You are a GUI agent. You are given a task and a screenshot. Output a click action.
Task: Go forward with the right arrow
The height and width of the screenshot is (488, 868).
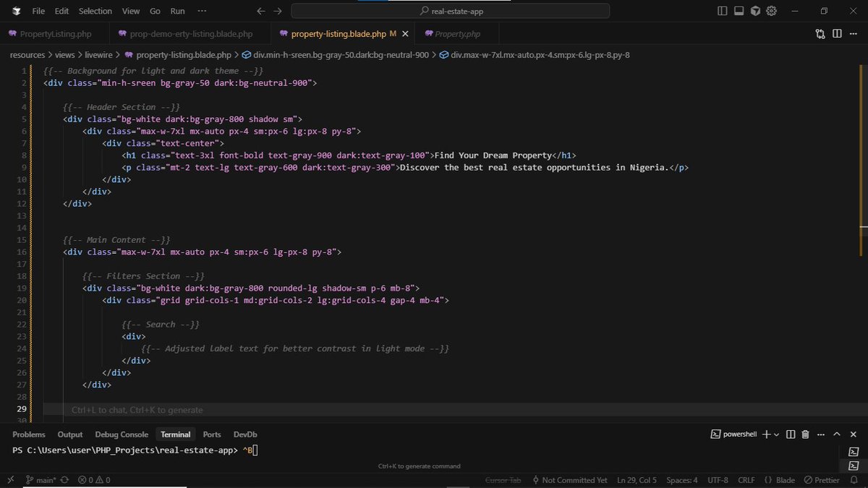(278, 11)
